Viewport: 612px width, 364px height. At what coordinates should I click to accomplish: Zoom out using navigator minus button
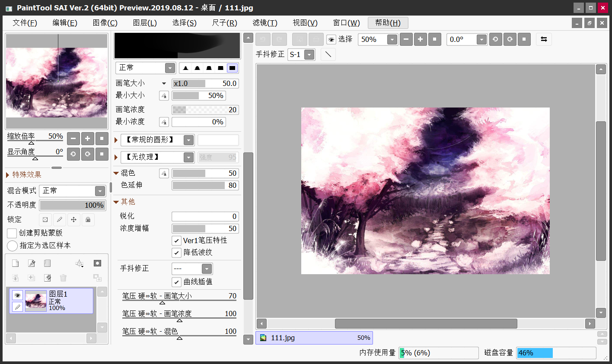73,139
